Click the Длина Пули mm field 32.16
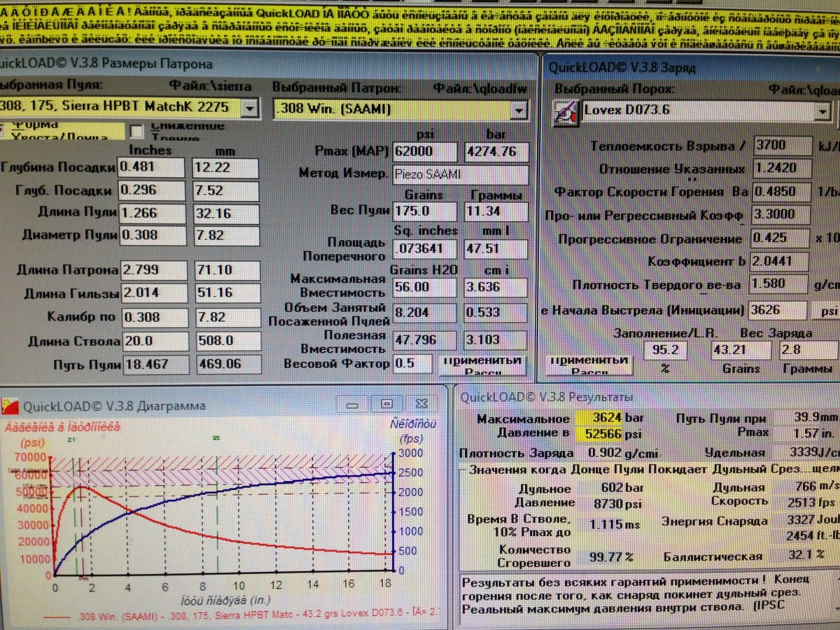840x630 pixels. pos(225,213)
